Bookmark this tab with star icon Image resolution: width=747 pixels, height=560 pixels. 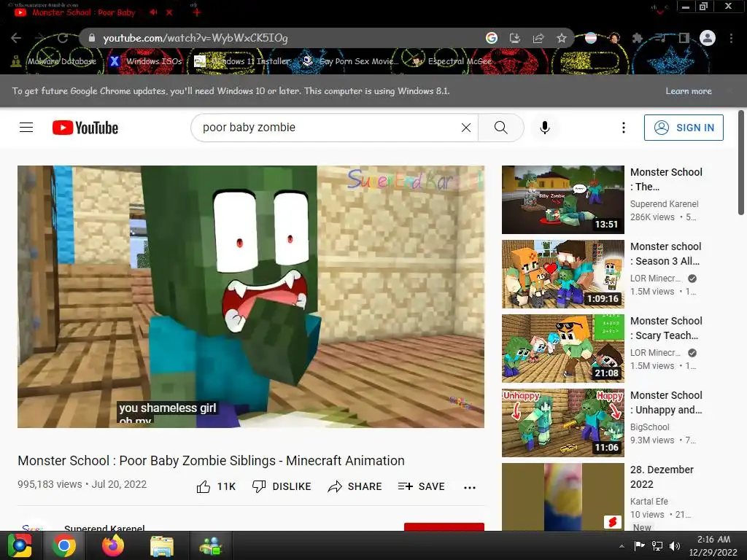[562, 38]
